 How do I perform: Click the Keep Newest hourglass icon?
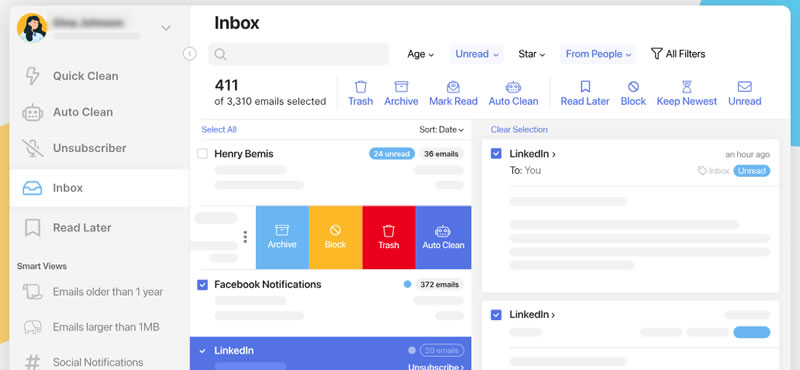(x=687, y=87)
